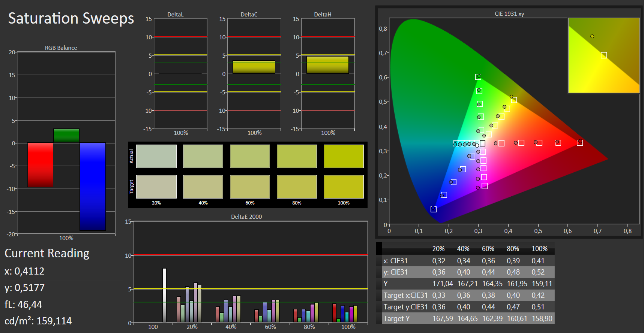Select the Target 100% color swatch
The image size is (644, 333).
(344, 187)
